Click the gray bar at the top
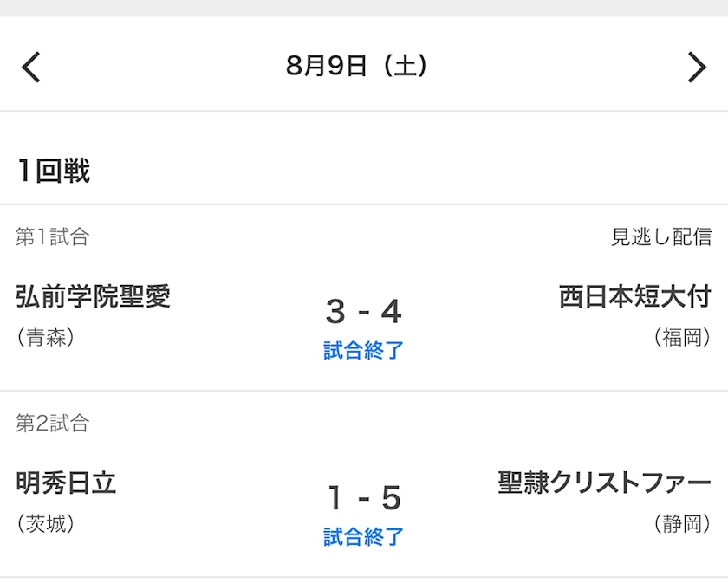The width and height of the screenshot is (728, 583). 364,8
